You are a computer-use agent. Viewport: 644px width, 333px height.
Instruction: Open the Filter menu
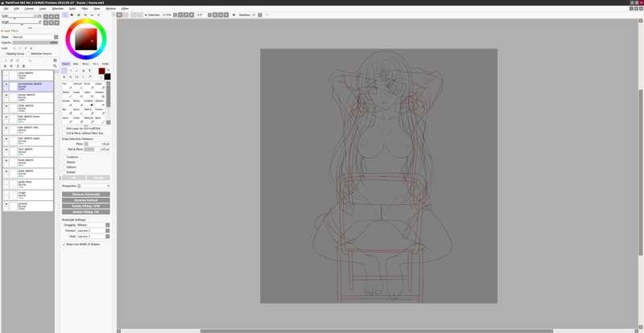pos(85,8)
